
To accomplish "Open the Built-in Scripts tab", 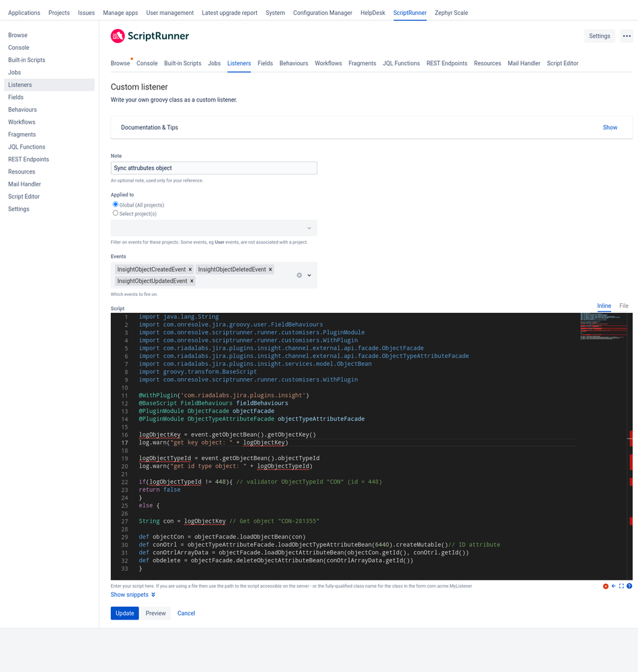I will 182,63.
